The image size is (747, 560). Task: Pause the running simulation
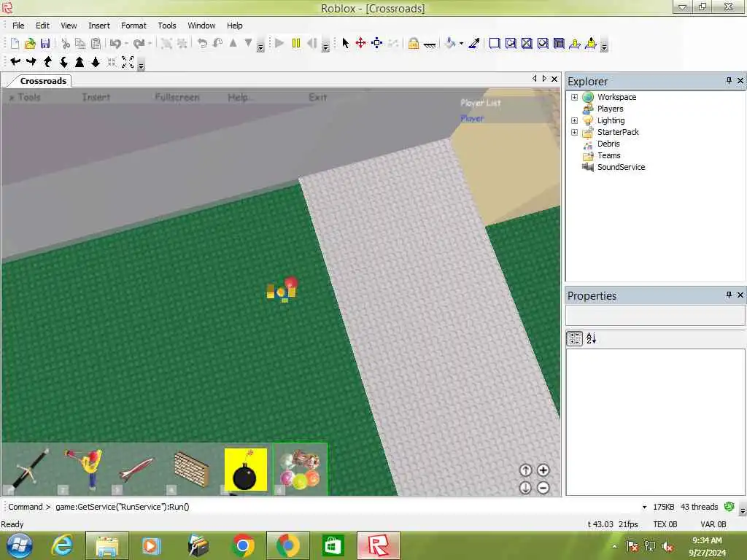coord(296,43)
